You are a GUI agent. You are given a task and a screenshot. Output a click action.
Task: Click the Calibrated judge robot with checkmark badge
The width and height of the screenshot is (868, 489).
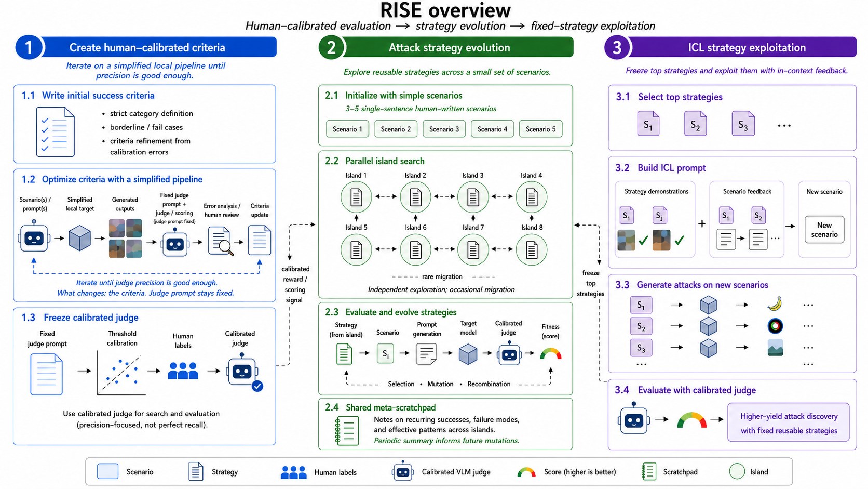click(244, 372)
